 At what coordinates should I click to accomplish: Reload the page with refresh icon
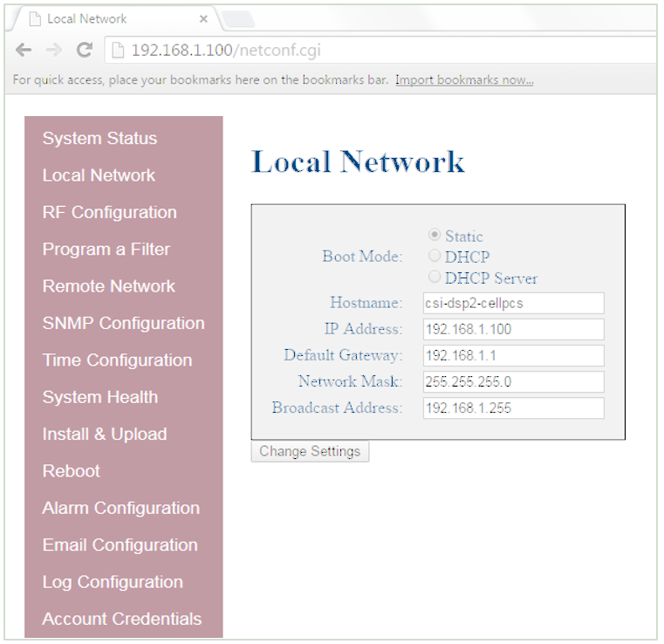[x=85, y=50]
